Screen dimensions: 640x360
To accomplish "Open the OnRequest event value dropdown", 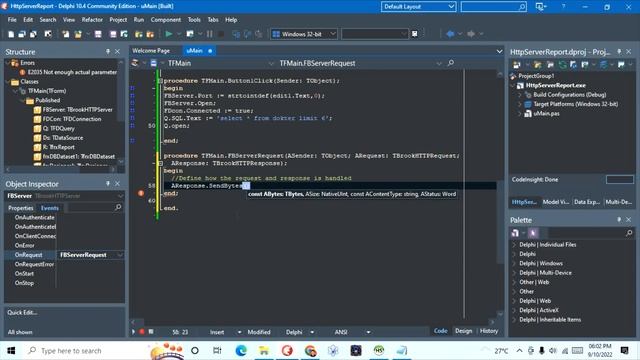I will pyautogui.click(x=120, y=255).
